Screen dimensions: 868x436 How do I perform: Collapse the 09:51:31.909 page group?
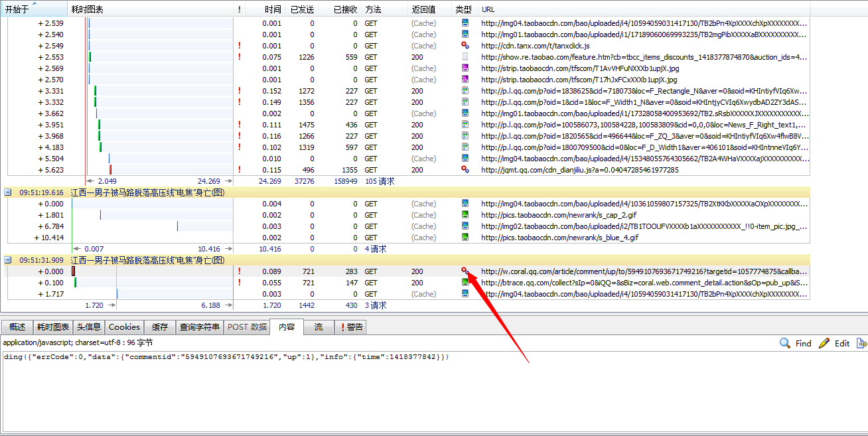tap(8, 260)
